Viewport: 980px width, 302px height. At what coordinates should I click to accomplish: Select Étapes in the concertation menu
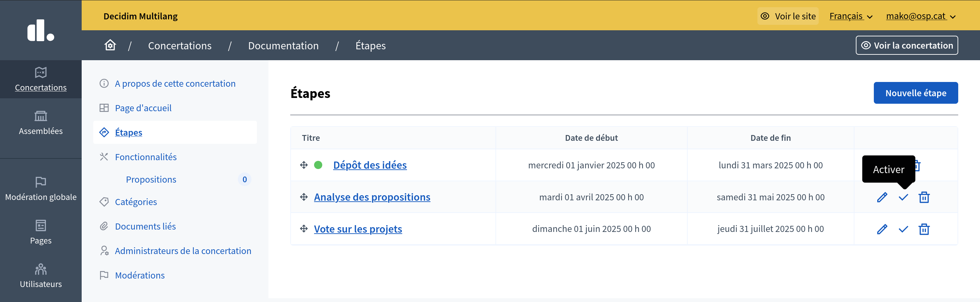(x=175, y=132)
